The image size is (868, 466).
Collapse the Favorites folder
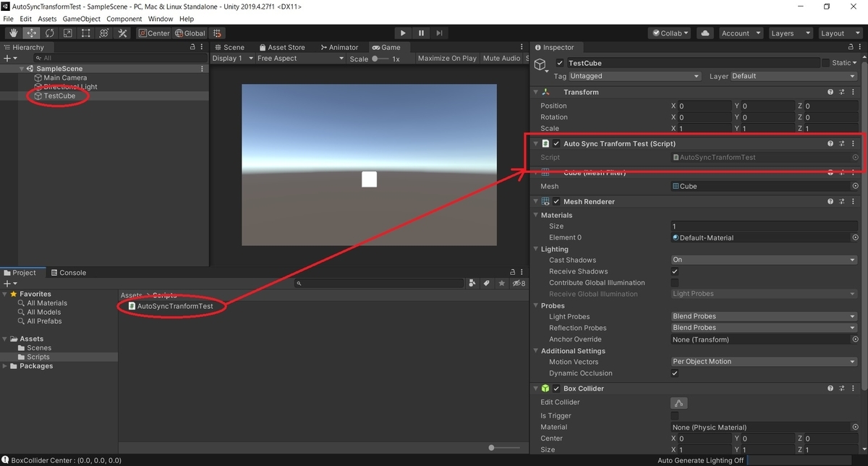click(5, 294)
